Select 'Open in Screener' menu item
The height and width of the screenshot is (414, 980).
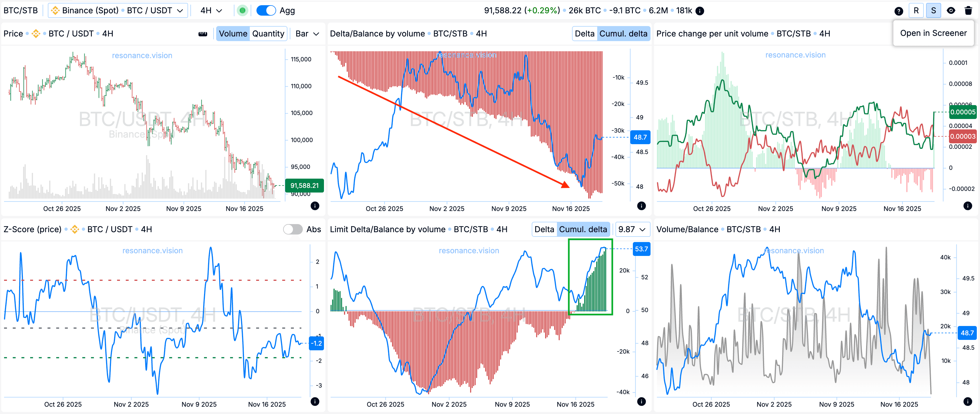tap(933, 33)
